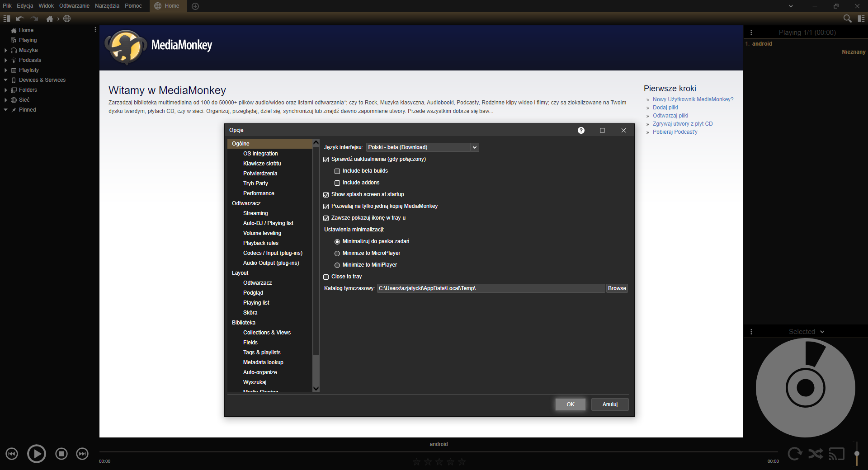Select Home in the media tree
The image size is (868, 470).
26,30
